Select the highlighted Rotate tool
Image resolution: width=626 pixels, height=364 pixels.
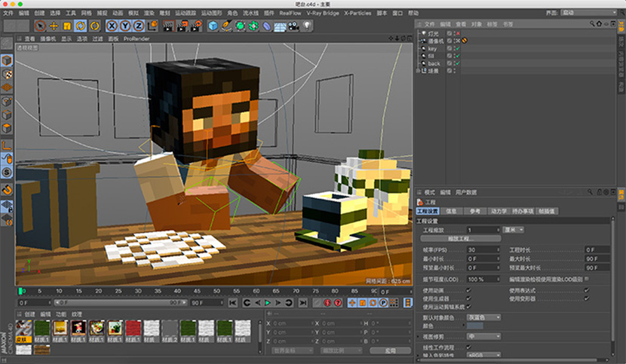point(81,26)
